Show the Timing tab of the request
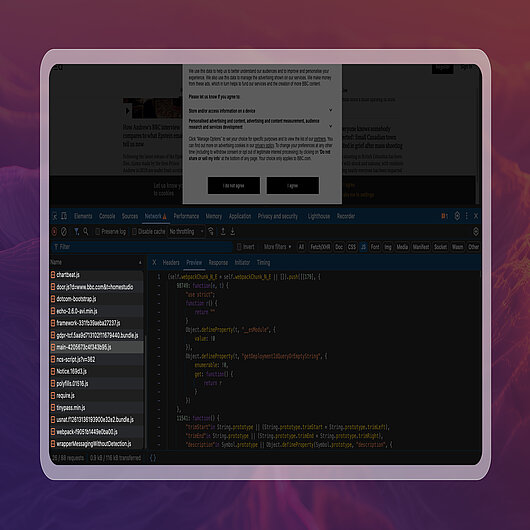Viewport: 530px width, 530px height. [263, 262]
